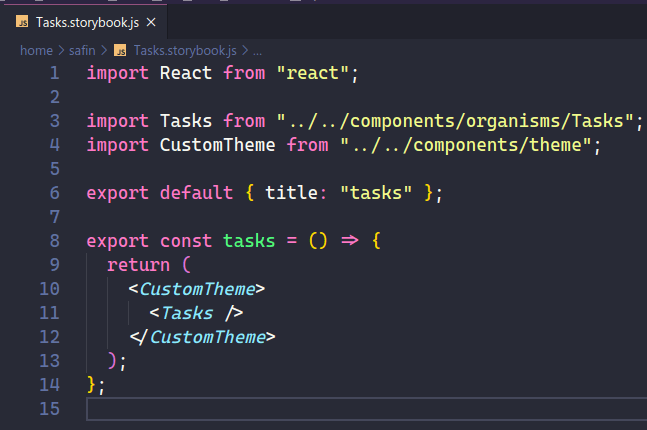Click the CustomTheme opening tag
The width and height of the screenshot is (647, 430).
(196, 289)
